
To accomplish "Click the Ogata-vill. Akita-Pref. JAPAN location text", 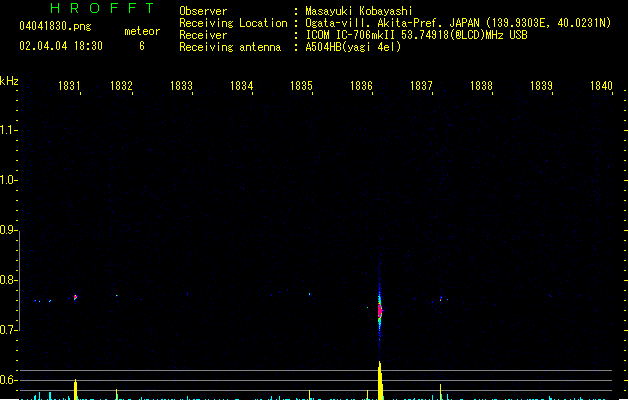I will click(x=458, y=23).
